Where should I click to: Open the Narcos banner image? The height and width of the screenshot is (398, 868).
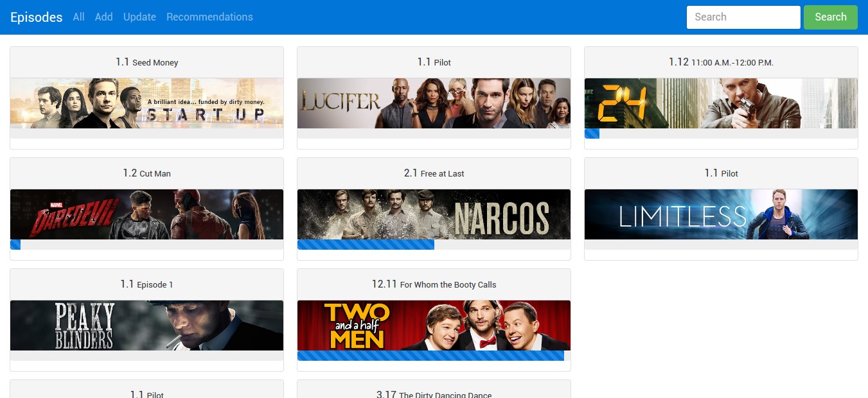(x=434, y=214)
